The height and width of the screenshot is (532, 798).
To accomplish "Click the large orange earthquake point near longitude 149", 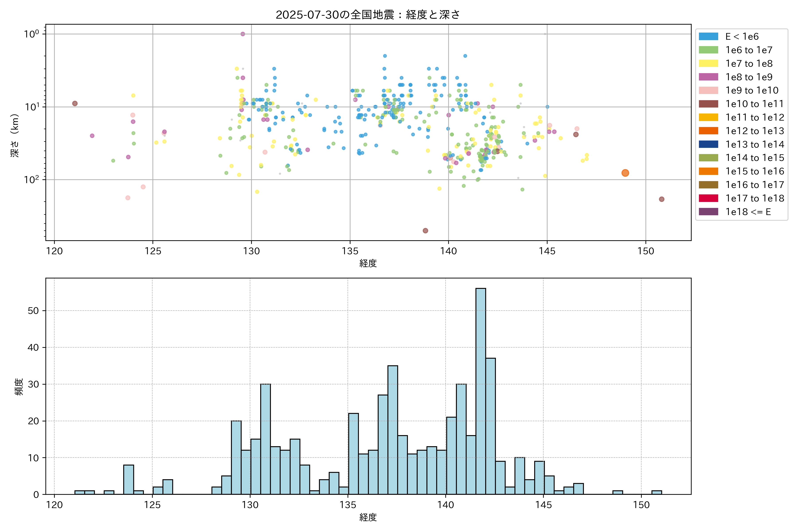I will 625,173.
